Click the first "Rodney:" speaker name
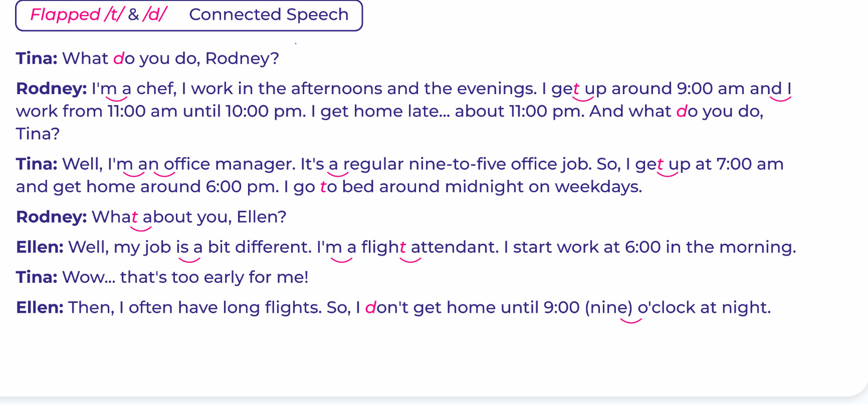The height and width of the screenshot is (404, 868). click(51, 89)
